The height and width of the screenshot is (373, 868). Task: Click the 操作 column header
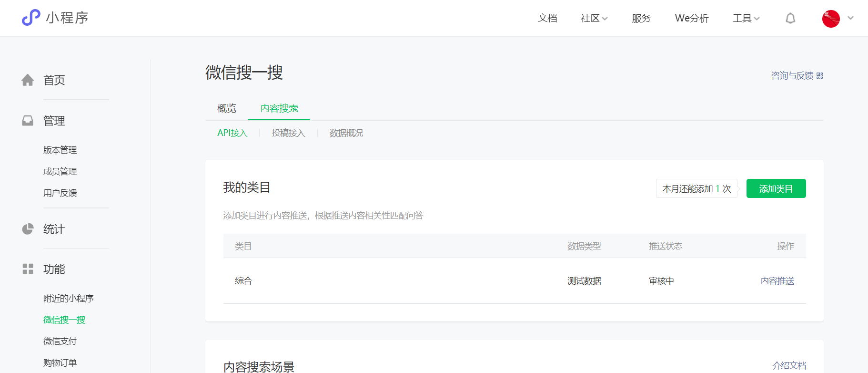tap(786, 246)
